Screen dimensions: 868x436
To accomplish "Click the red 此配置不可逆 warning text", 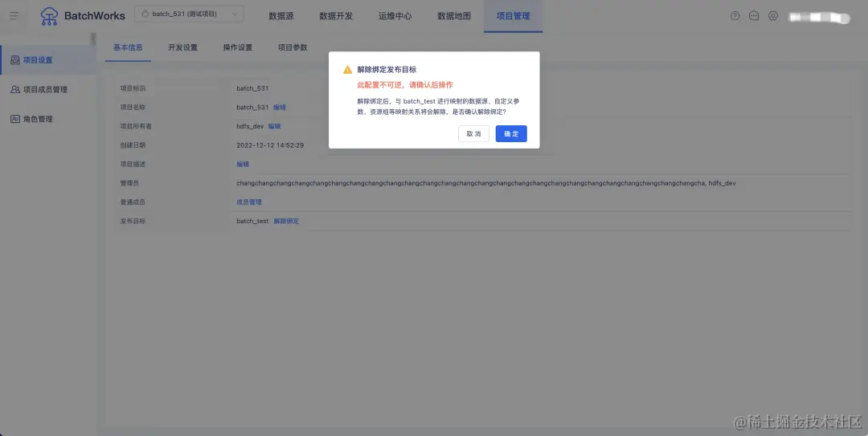I will tap(405, 84).
